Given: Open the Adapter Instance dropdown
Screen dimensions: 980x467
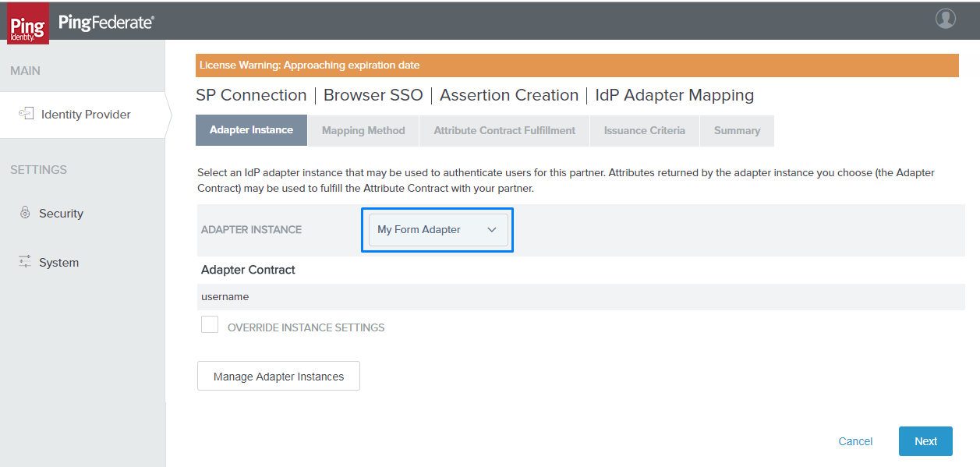Looking at the screenshot, I should [x=437, y=230].
